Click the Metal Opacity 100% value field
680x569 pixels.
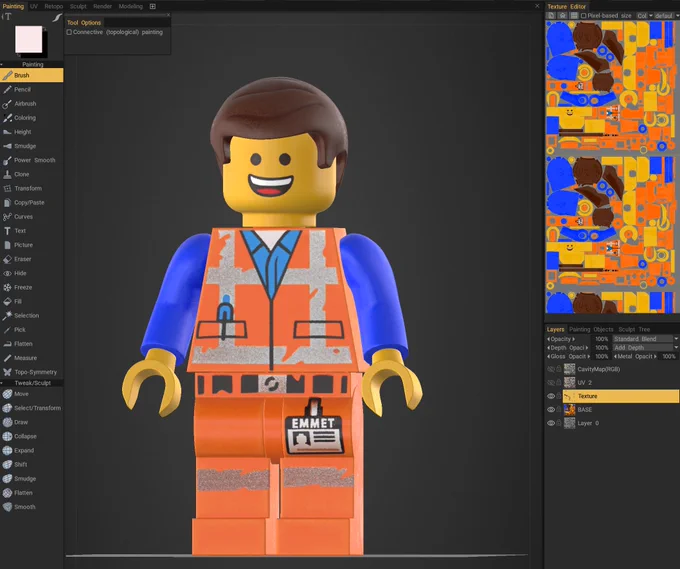coord(669,356)
